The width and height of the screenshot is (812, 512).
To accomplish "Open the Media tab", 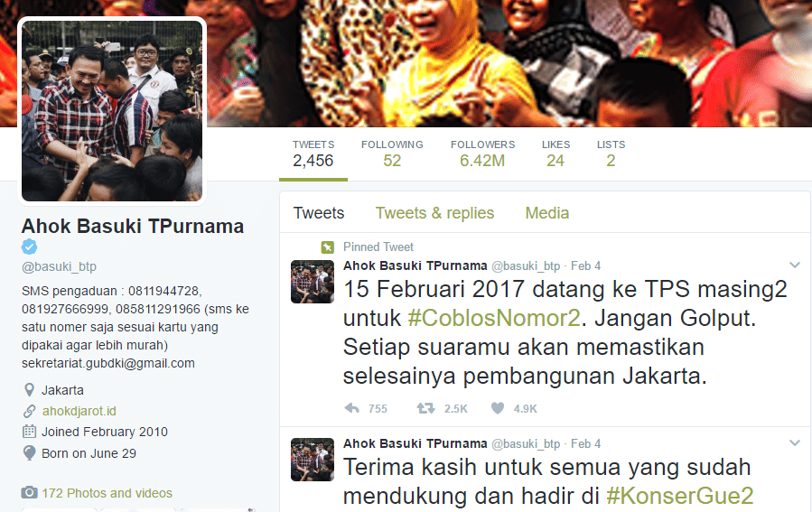I will click(546, 213).
